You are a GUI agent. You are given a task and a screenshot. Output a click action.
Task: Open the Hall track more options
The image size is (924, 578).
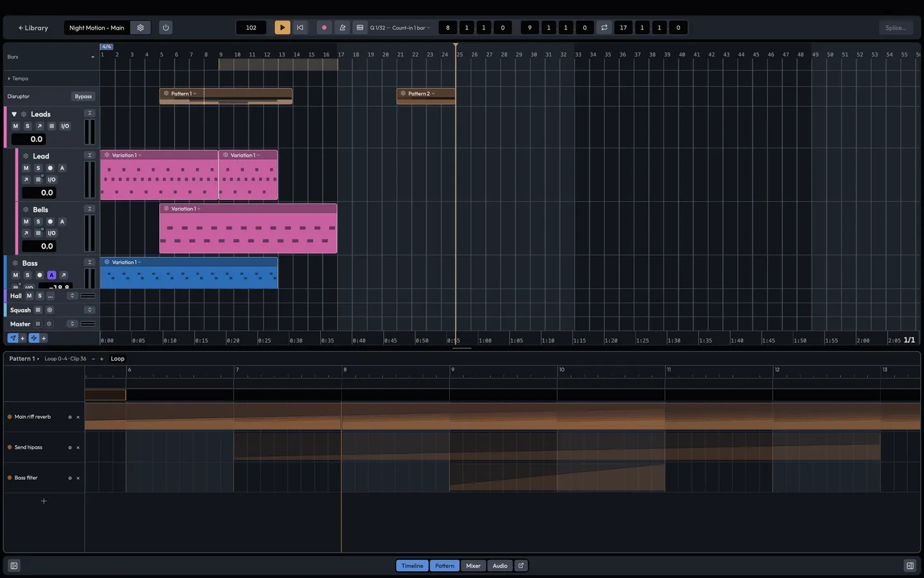click(x=50, y=296)
